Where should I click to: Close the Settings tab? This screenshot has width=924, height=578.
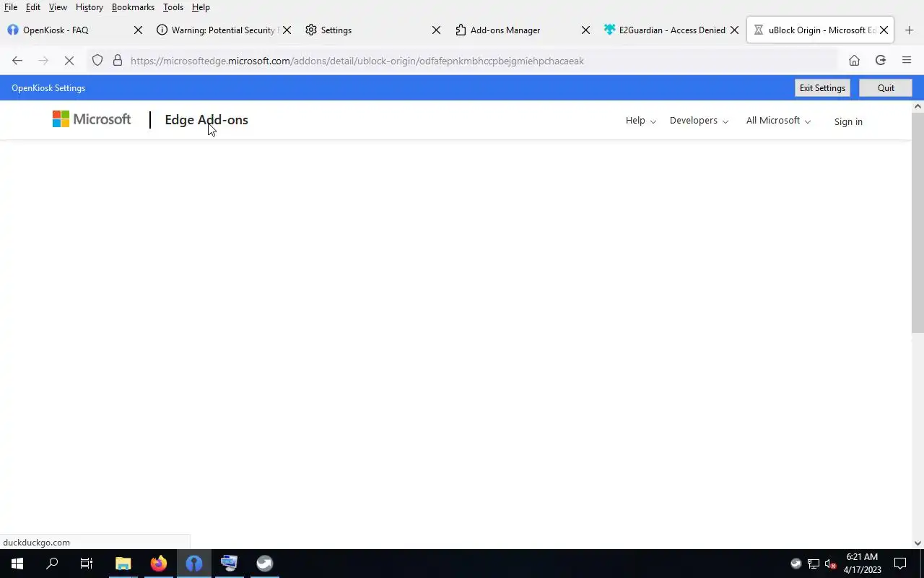pyautogui.click(x=436, y=30)
